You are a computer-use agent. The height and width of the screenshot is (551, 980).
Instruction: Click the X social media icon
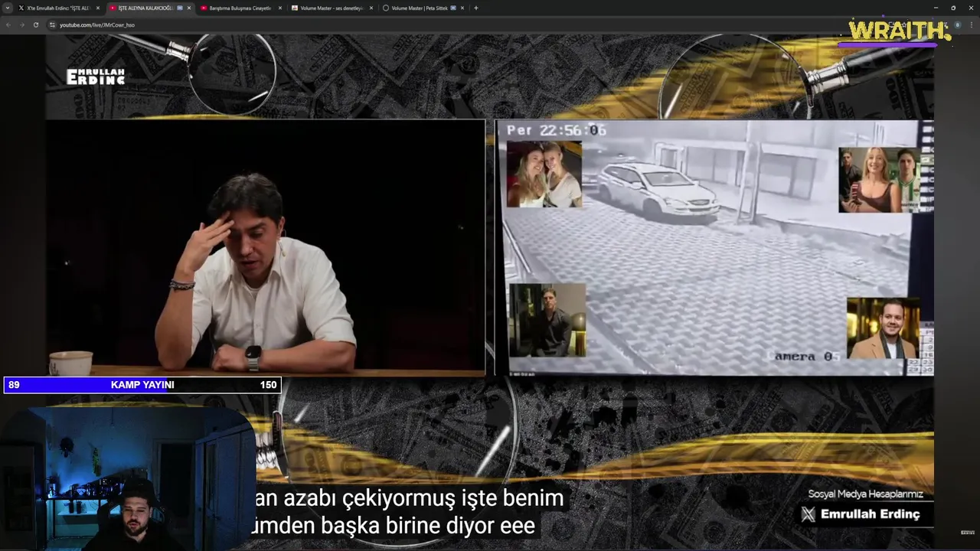point(808,514)
